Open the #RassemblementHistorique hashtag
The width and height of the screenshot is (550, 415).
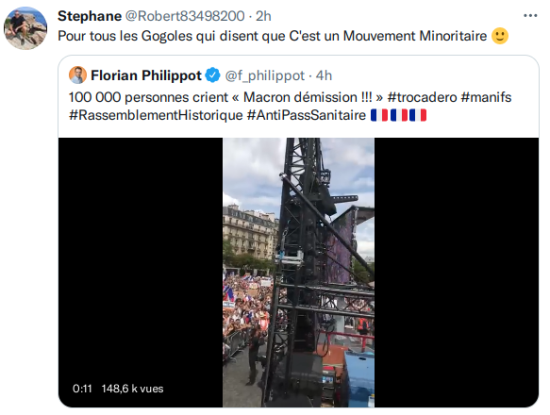[x=156, y=115]
